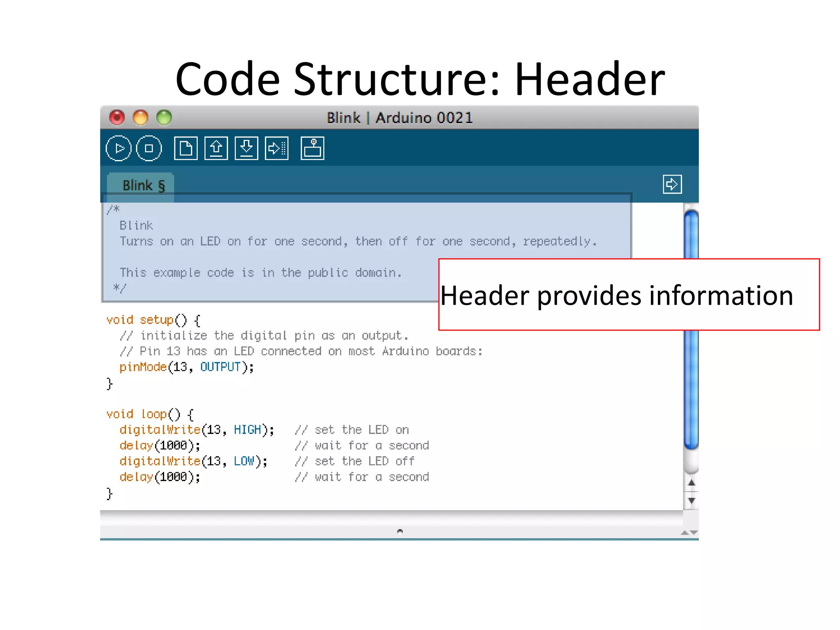Click the console divider resize handle
The image size is (840, 630).
400,532
